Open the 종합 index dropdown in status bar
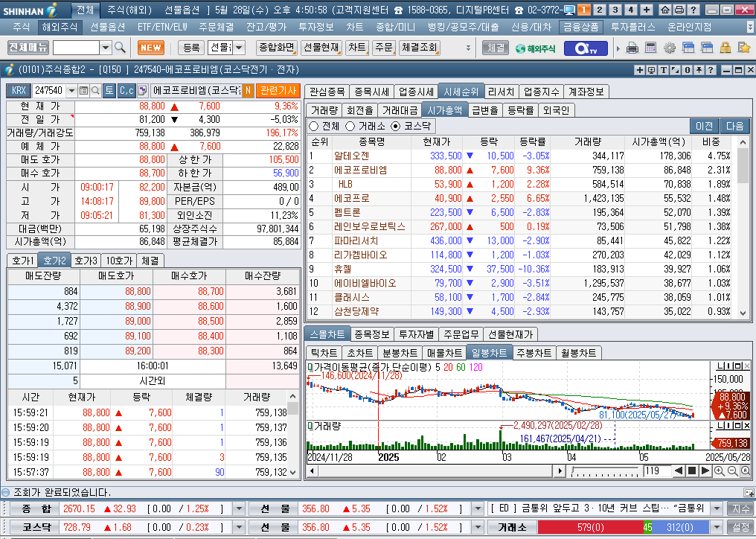The height and width of the screenshot is (539, 756). point(239,508)
